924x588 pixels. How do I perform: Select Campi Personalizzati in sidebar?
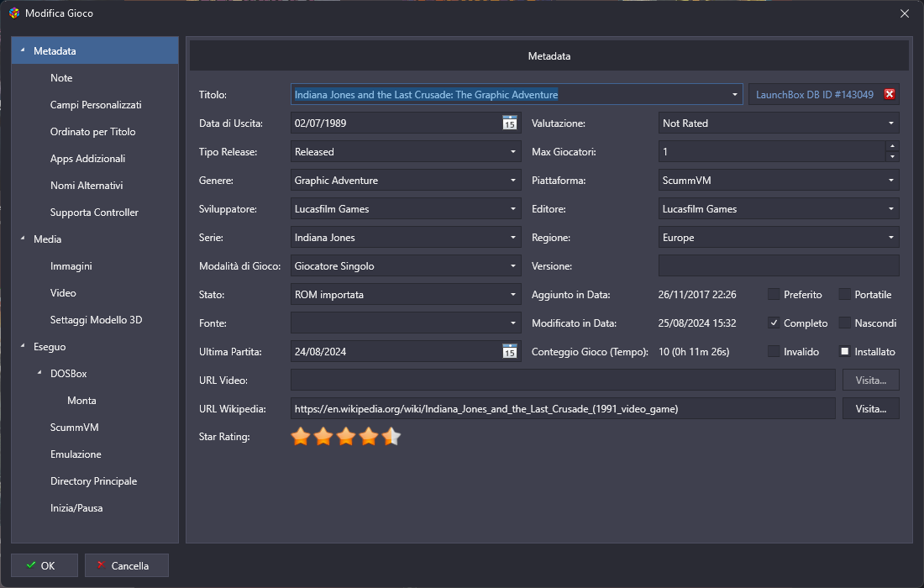(x=95, y=105)
